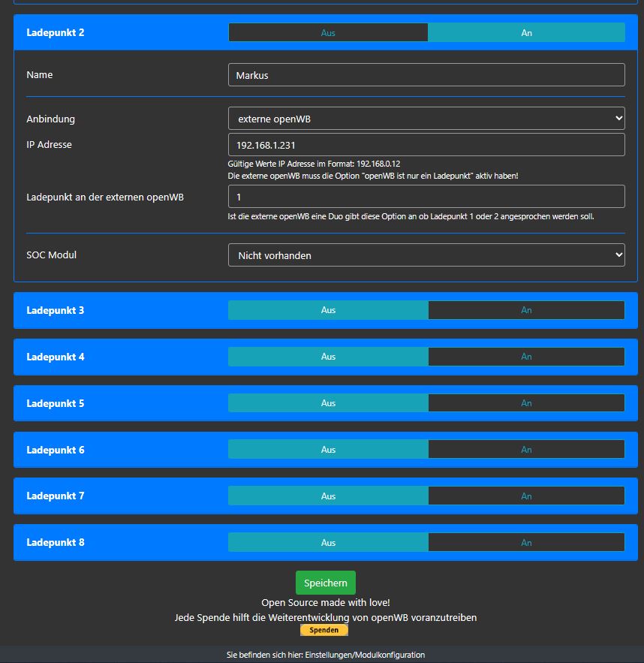Click the Anbindung label
The image size is (644, 663).
[x=51, y=119]
